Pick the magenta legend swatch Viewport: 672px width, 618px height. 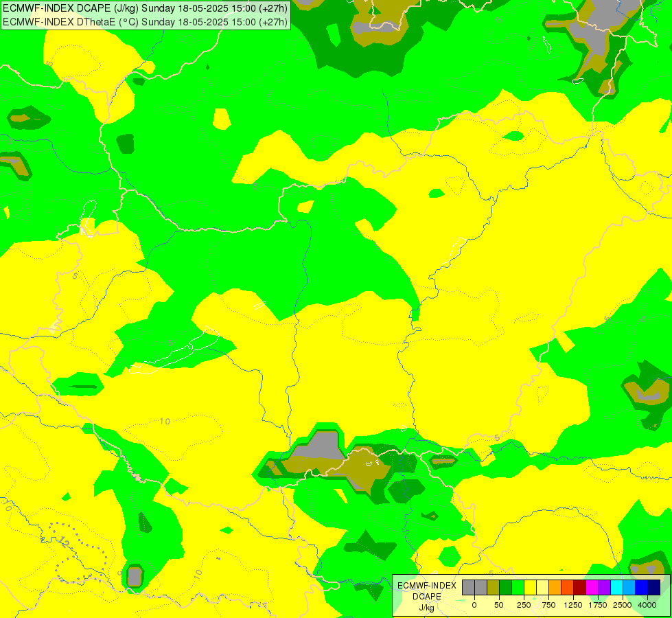[592, 588]
